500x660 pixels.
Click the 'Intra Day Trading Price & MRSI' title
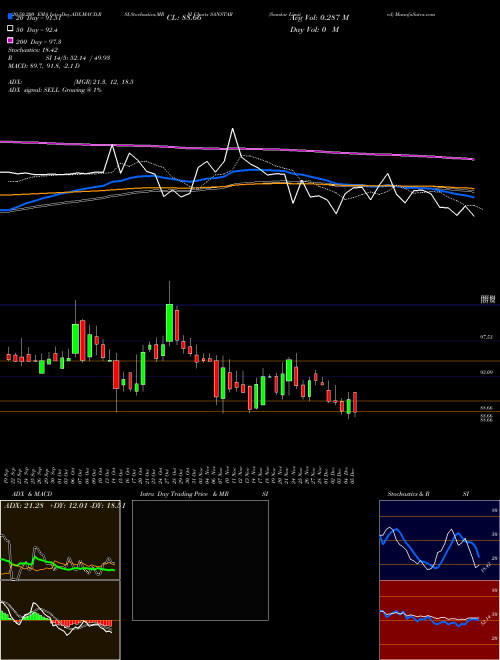click(204, 494)
